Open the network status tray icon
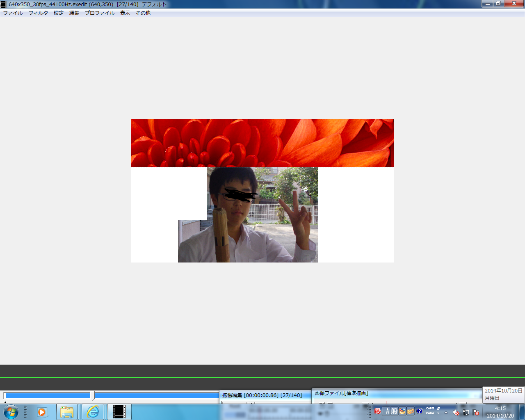Viewport: 525px width, 420px height. coord(466,412)
